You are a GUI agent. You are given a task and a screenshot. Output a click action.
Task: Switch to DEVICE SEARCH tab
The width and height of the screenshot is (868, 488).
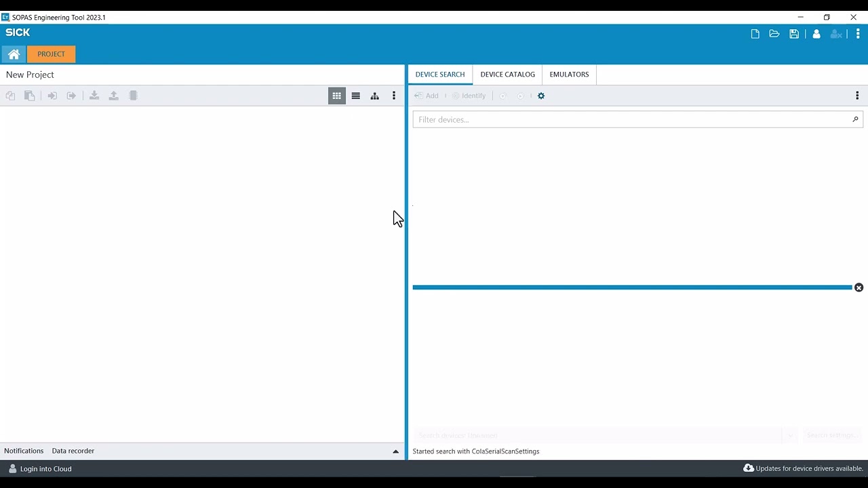tap(440, 75)
